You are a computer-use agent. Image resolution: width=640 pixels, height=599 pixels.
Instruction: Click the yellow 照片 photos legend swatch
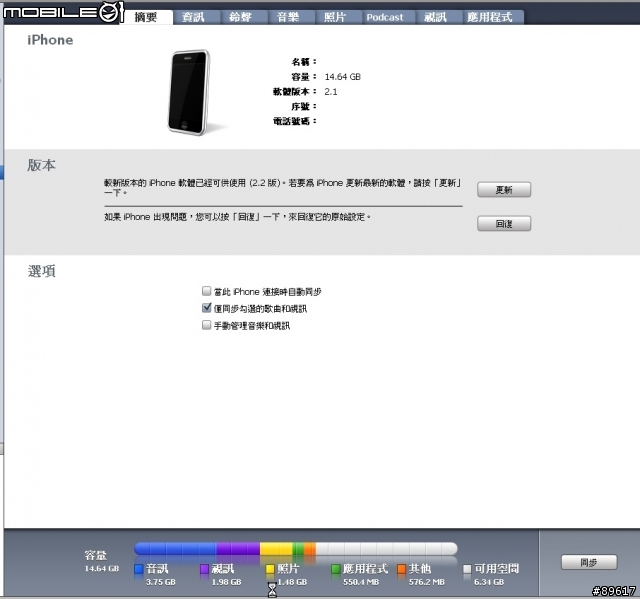270,568
